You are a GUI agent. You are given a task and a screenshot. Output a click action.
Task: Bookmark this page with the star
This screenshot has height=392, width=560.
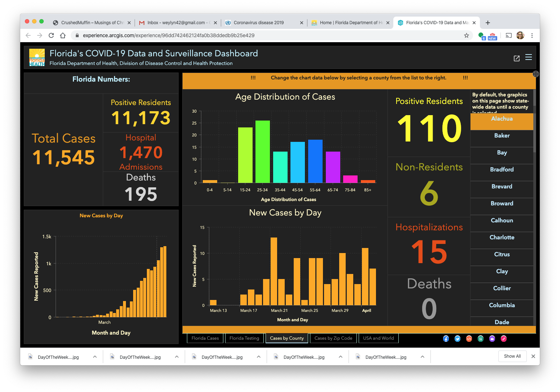[x=467, y=35]
